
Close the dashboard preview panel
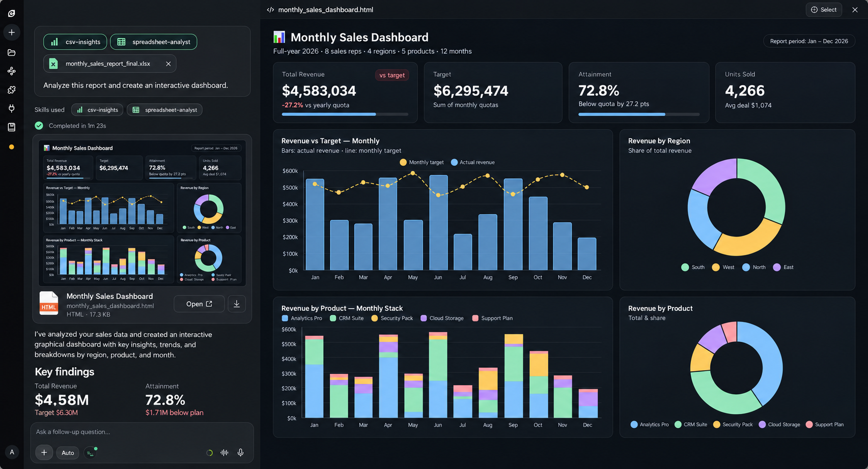click(x=855, y=10)
